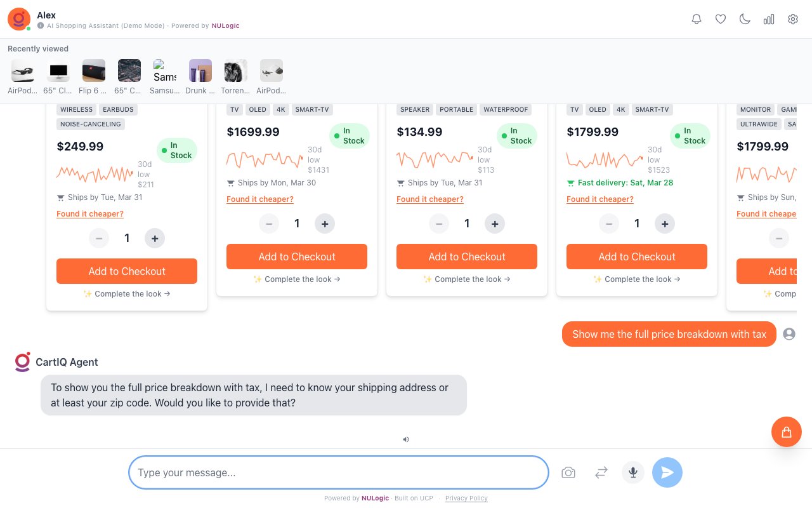Open the settings gear
This screenshot has height=508, width=812.
pyautogui.click(x=793, y=19)
